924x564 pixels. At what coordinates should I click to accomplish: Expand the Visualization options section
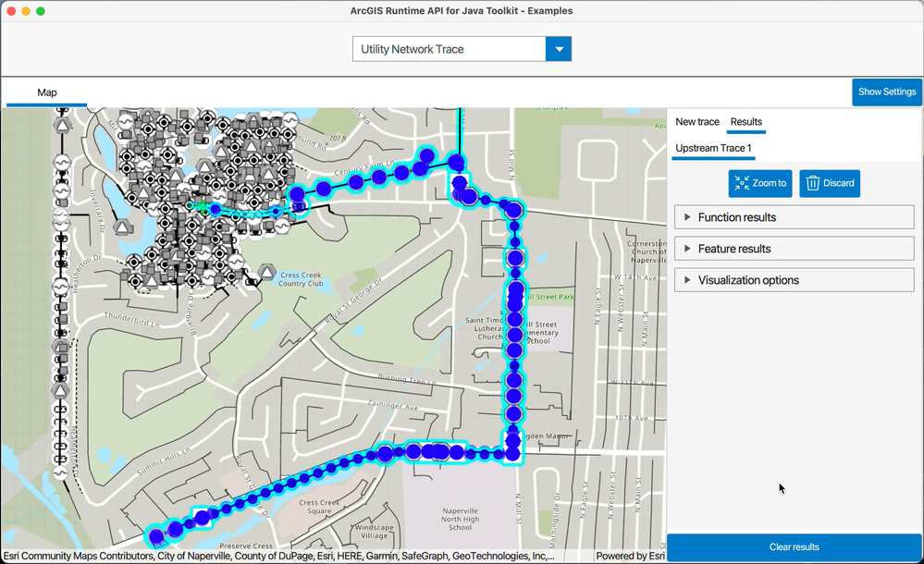pos(794,280)
